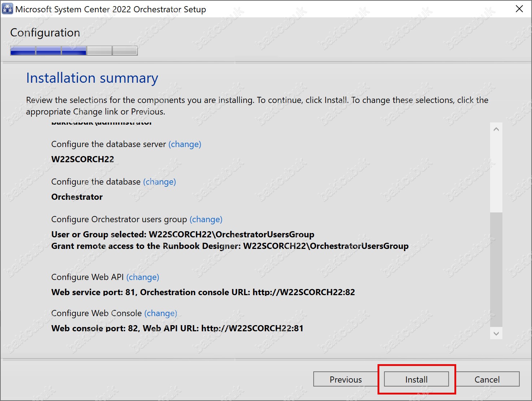Screen dimensions: 532x401
Task: Select the Orchestrator database name text
Action: tap(77, 197)
